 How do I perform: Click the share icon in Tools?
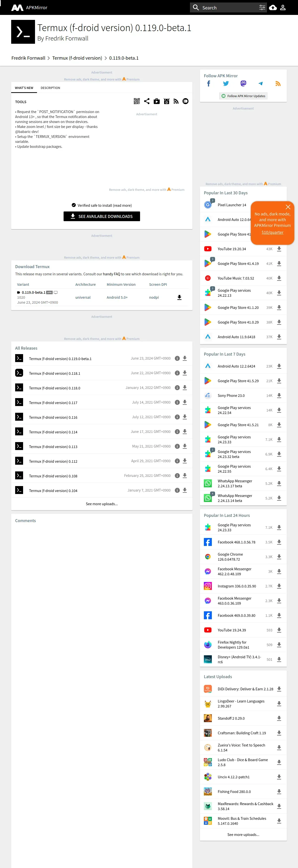pos(147,101)
